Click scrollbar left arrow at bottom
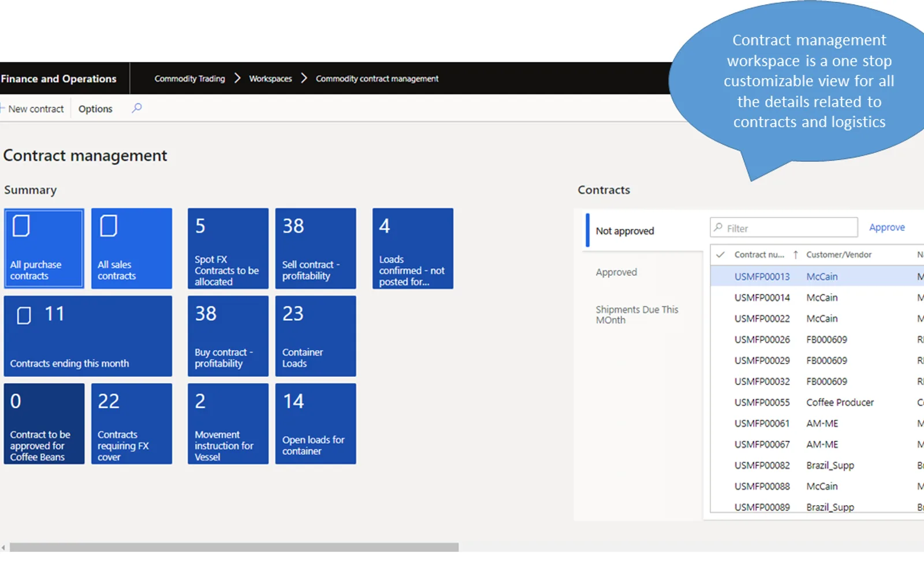The image size is (924, 578). (x=3, y=547)
